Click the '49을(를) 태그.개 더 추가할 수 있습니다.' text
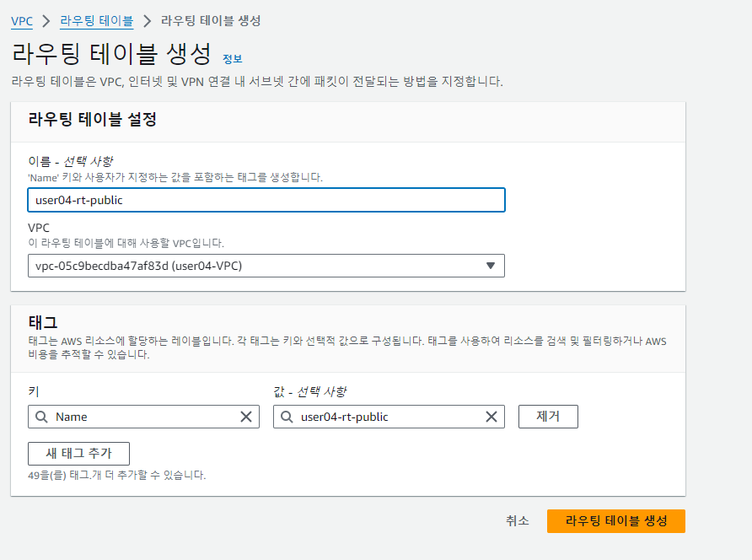752x560 pixels. pos(117,476)
